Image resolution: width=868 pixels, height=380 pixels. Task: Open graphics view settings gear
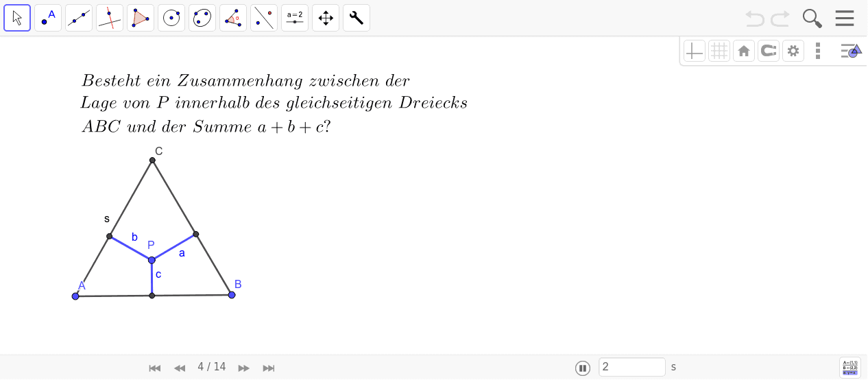pos(793,51)
